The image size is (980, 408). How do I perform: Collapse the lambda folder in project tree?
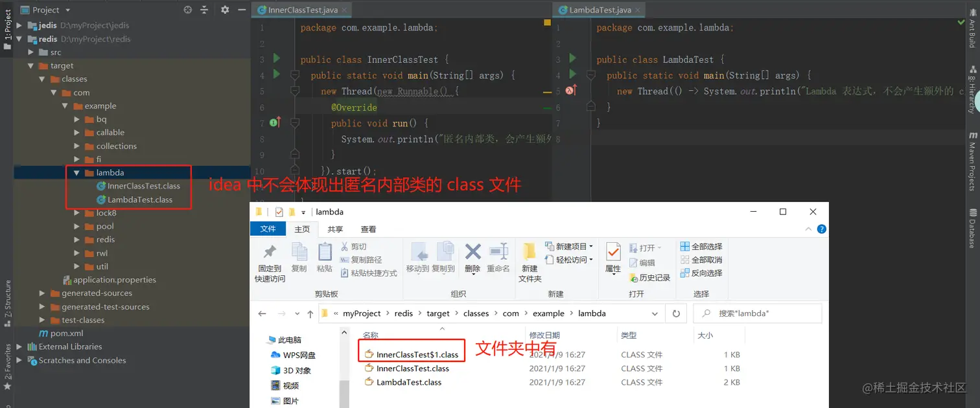pos(77,173)
